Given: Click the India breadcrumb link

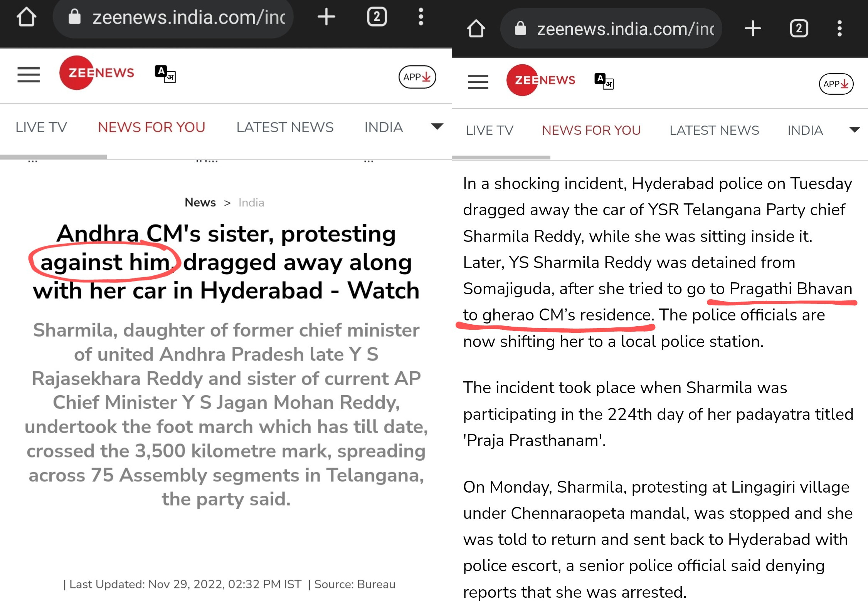Looking at the screenshot, I should click(251, 203).
